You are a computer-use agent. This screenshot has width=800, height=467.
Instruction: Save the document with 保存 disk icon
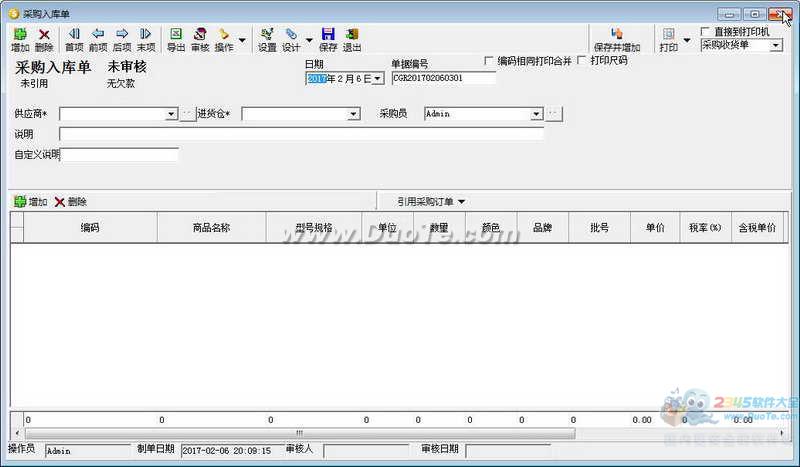328,40
